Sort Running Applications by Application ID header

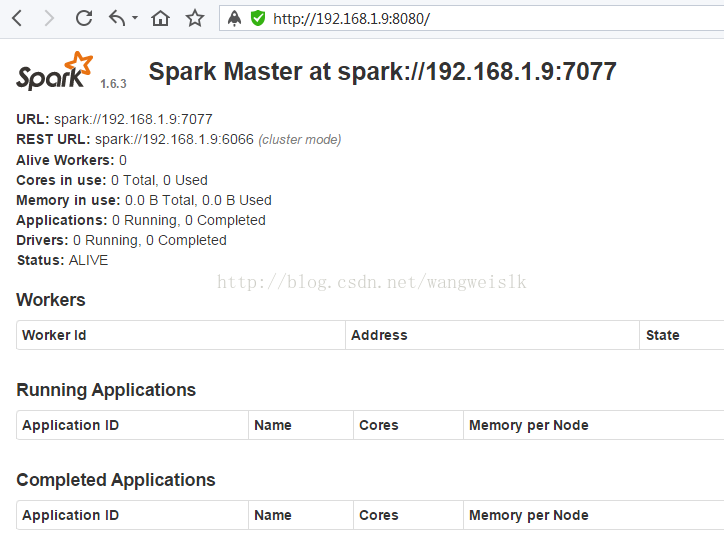[x=133, y=425]
